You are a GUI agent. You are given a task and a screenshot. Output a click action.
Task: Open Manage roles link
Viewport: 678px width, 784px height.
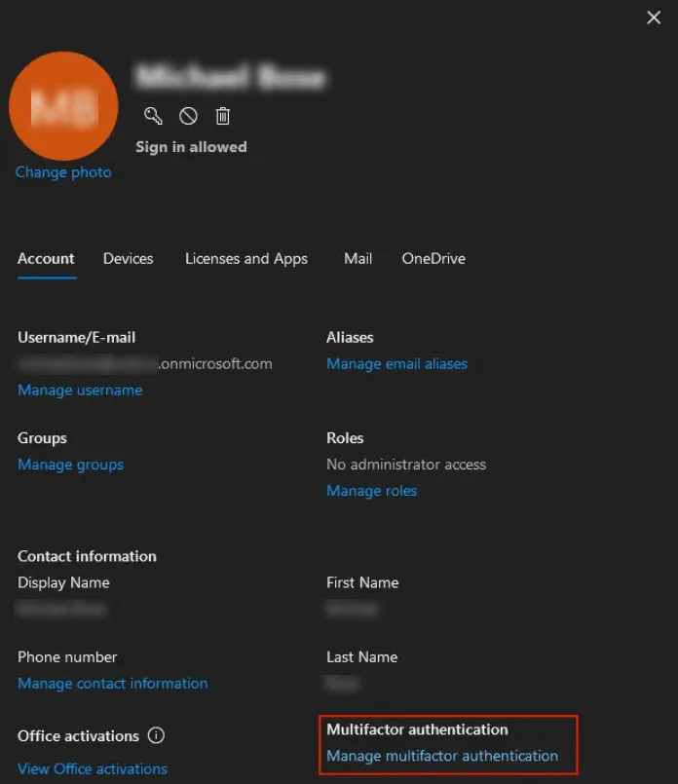[x=371, y=491]
